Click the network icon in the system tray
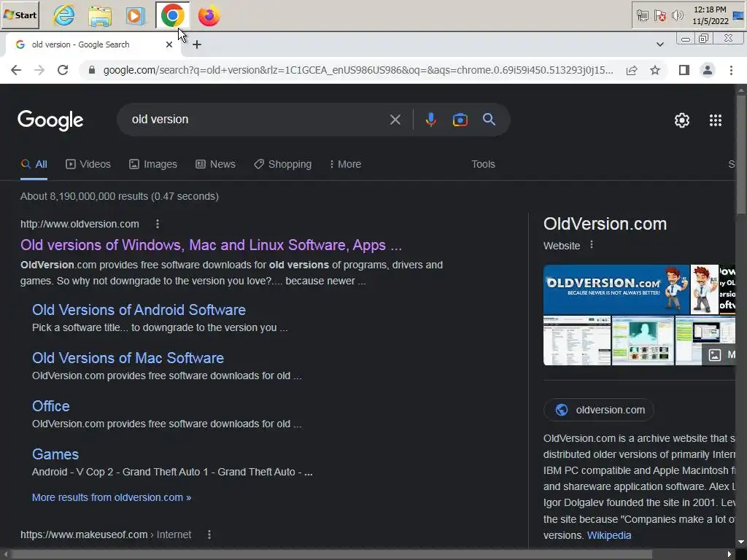 click(642, 16)
